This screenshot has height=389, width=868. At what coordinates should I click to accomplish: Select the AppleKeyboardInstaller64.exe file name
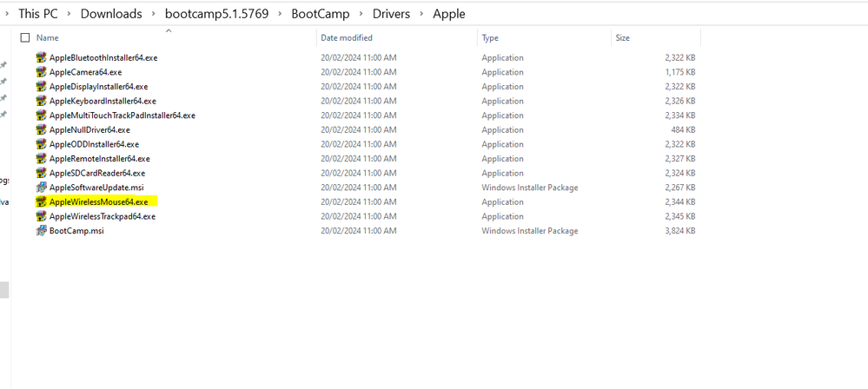[103, 101]
